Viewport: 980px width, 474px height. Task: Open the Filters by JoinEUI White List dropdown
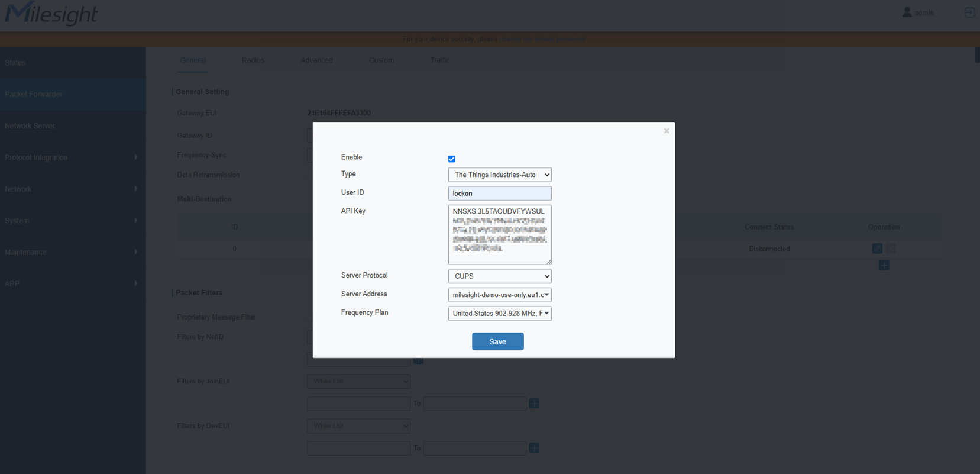pyautogui.click(x=358, y=382)
